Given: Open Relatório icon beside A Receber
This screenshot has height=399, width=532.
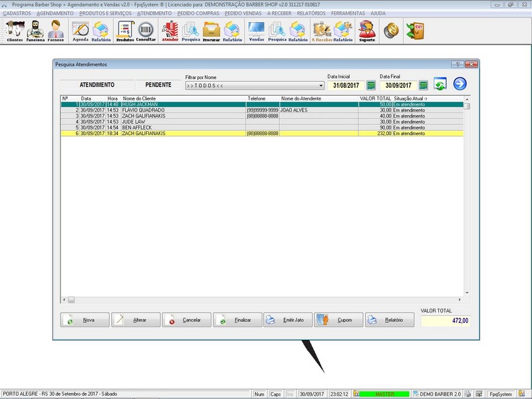Looking at the screenshot, I should pyautogui.click(x=342, y=31).
